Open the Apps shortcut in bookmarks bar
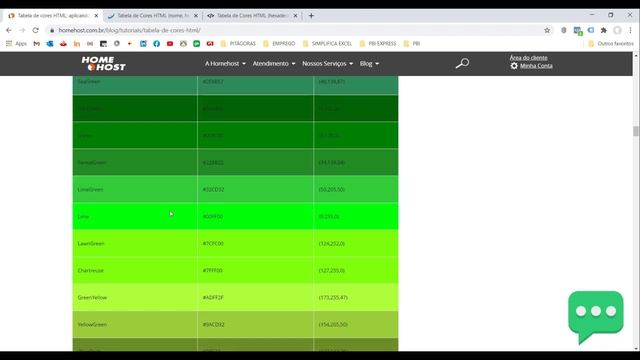 (x=16, y=43)
